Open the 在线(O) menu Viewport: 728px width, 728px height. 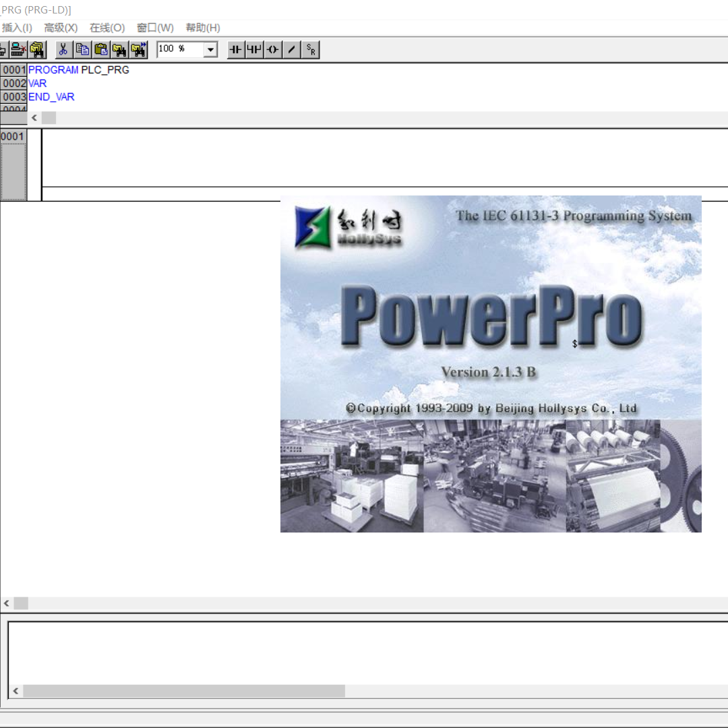pyautogui.click(x=107, y=28)
